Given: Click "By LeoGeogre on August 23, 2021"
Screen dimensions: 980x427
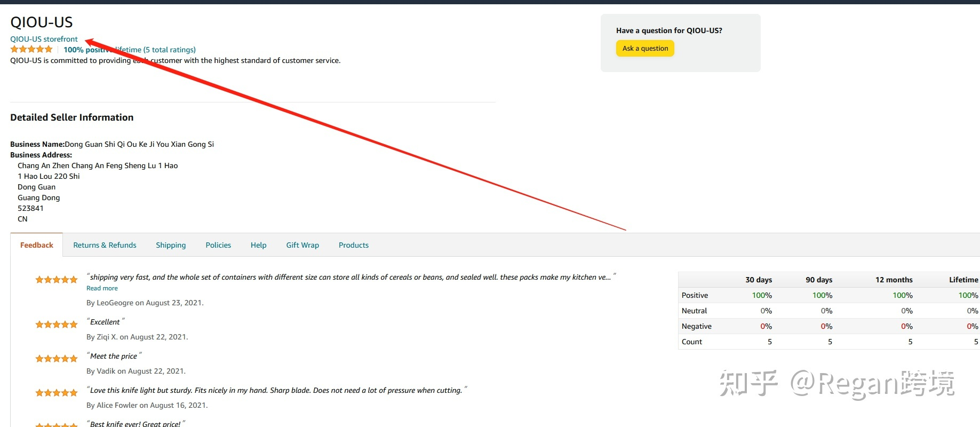Looking at the screenshot, I should pos(145,303).
